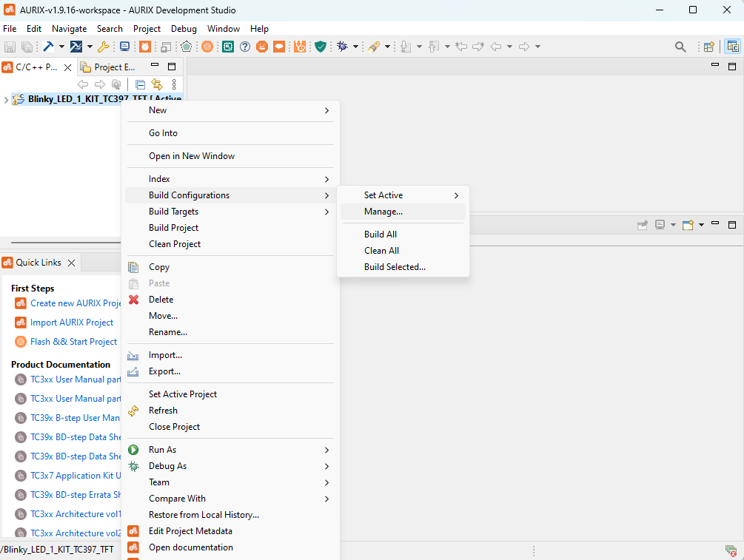The image size is (744, 560).
Task: Collapse All items in Project Explorer
Action: pos(140,84)
